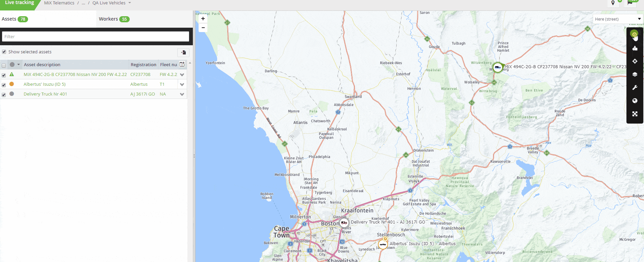644x262 pixels.
Task: Open the Live tracking tab
Action: (20, 3)
